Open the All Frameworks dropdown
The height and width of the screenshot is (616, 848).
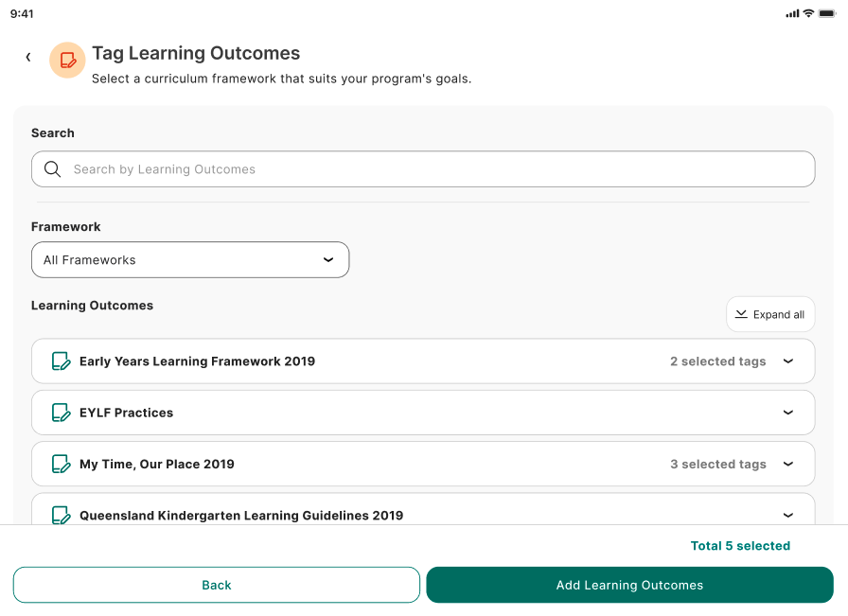click(x=190, y=260)
